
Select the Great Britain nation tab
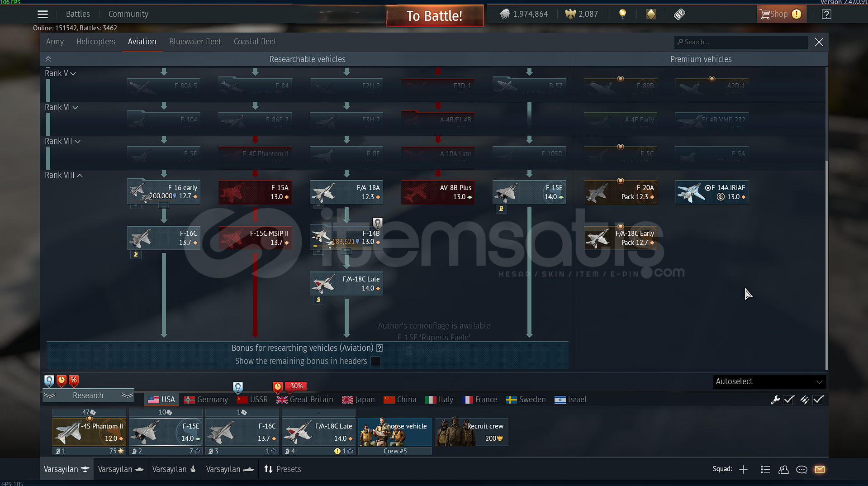click(x=305, y=400)
